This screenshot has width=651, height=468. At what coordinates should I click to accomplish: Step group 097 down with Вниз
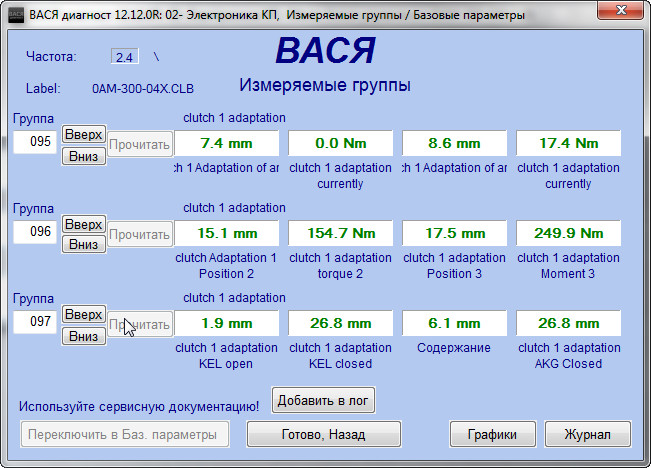[x=84, y=336]
